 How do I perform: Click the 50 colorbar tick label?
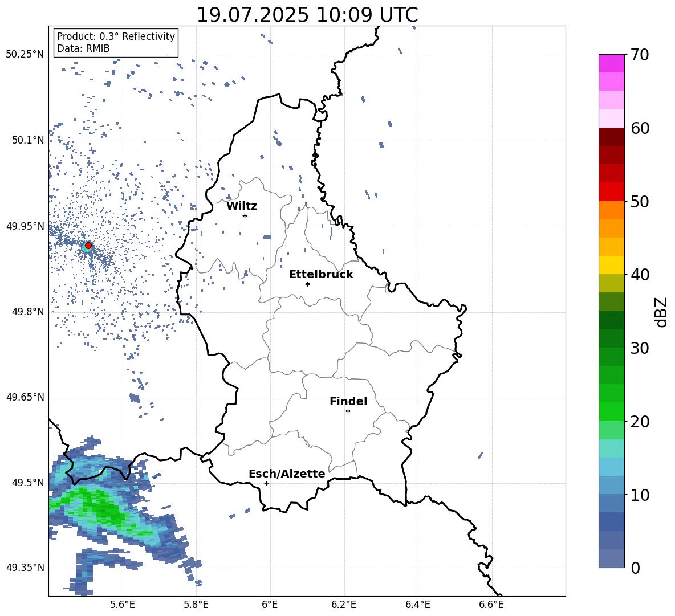[x=640, y=202]
